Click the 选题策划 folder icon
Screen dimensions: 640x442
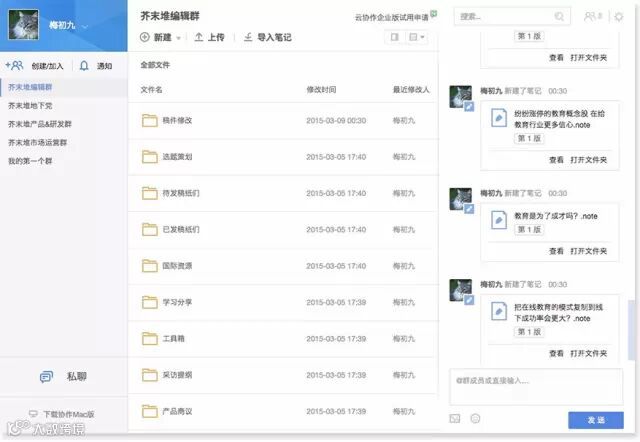pos(150,157)
